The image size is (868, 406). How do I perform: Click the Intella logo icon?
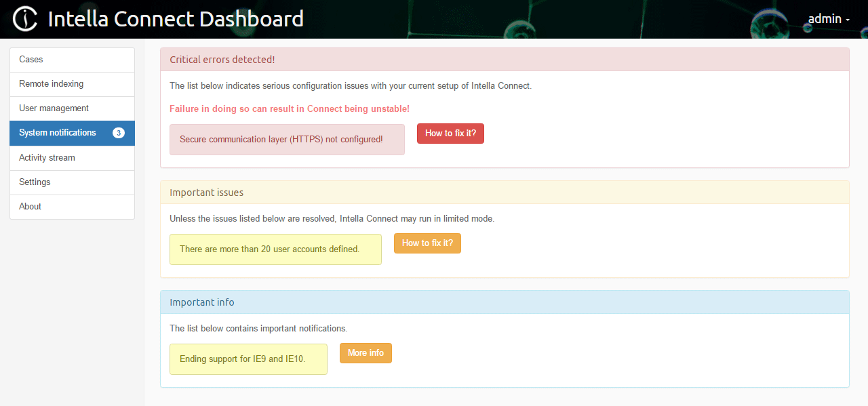(25, 19)
